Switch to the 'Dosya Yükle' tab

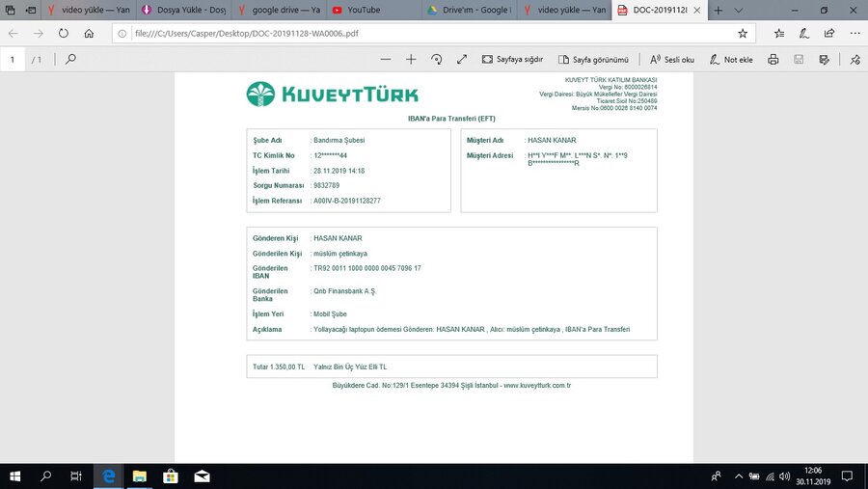click(x=184, y=10)
